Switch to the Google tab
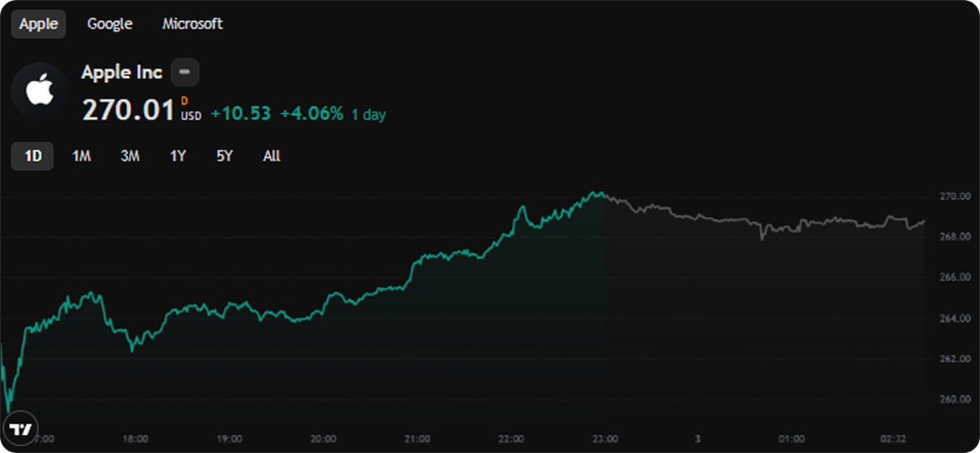Viewport: 980px width, 453px height. tap(109, 24)
